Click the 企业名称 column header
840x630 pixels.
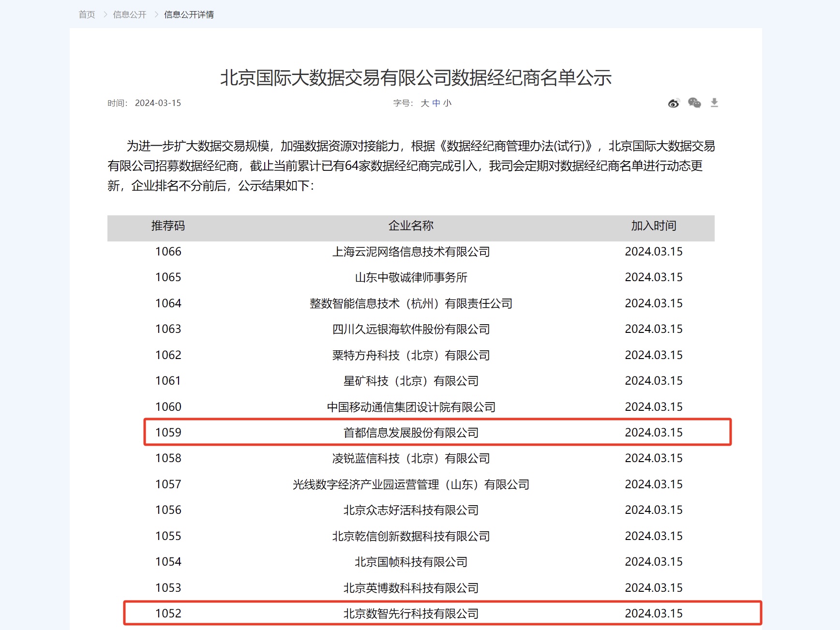click(411, 226)
